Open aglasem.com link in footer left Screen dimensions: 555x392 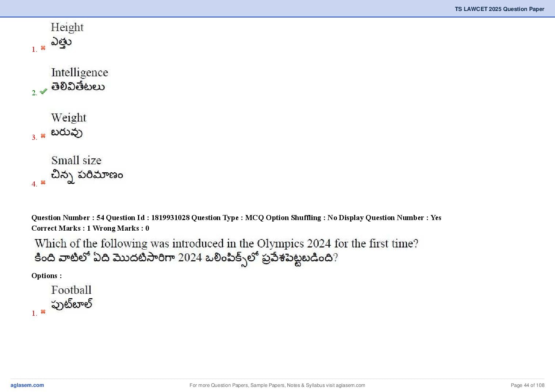tap(27, 385)
